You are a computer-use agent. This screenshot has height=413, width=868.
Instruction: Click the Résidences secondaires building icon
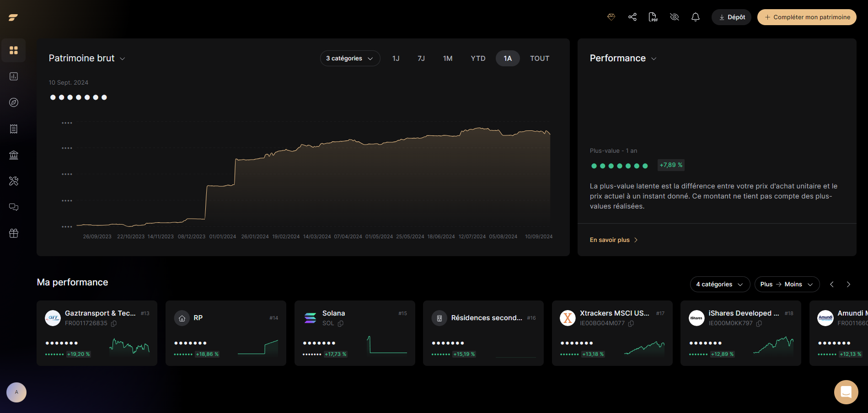click(x=439, y=318)
